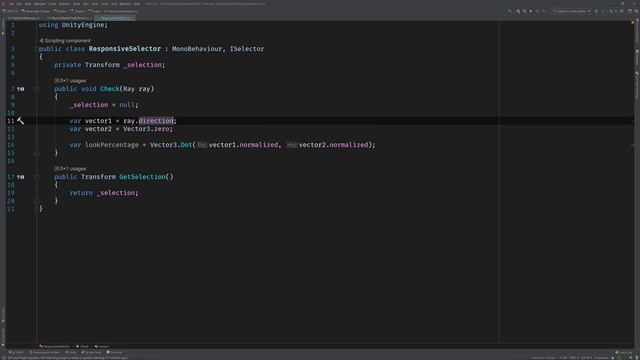The width and height of the screenshot is (640, 360).
Task: Click the 'direction' property on line 11
Action: pos(156,121)
